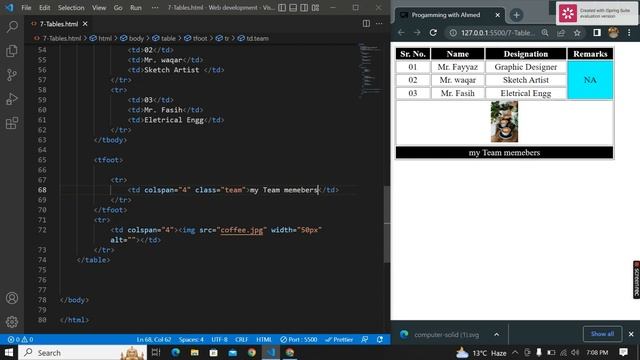
Task: Toggle bottom panel layout icon
Action: tap(293, 7)
